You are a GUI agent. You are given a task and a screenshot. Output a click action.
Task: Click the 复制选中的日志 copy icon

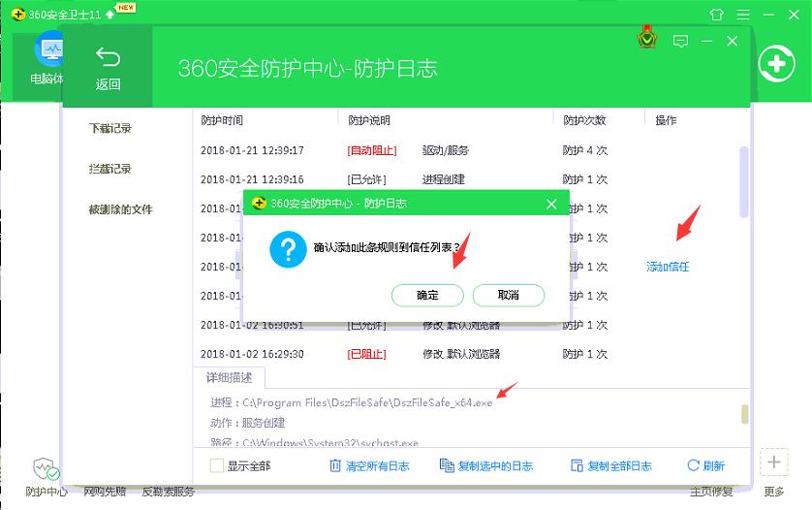coord(447,465)
